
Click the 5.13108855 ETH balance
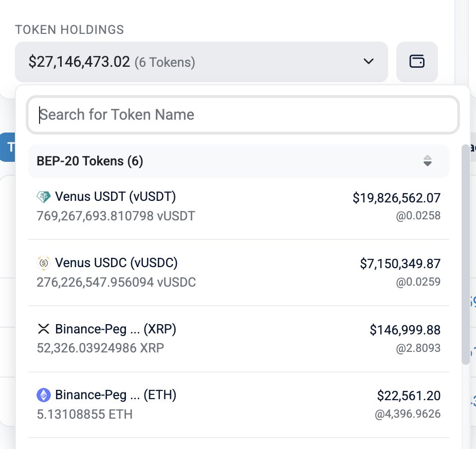pyautogui.click(x=85, y=414)
